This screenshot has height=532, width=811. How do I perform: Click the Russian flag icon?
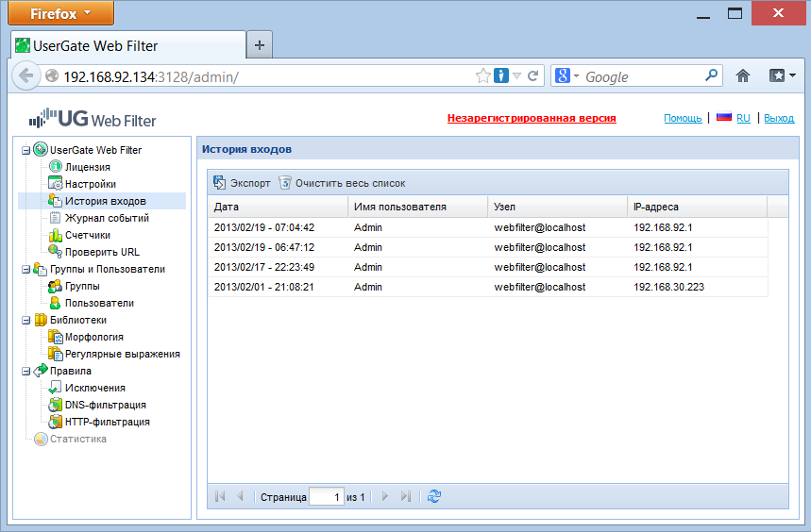(723, 116)
